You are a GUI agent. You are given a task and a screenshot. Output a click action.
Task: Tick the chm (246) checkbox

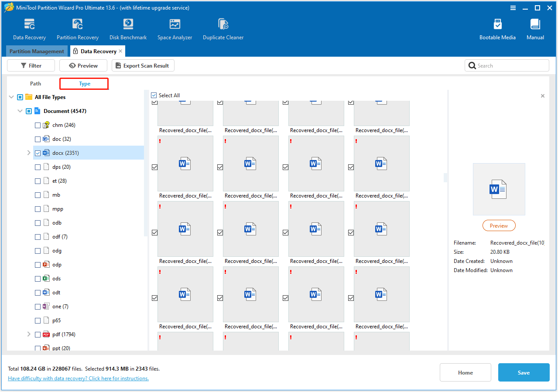(38, 125)
